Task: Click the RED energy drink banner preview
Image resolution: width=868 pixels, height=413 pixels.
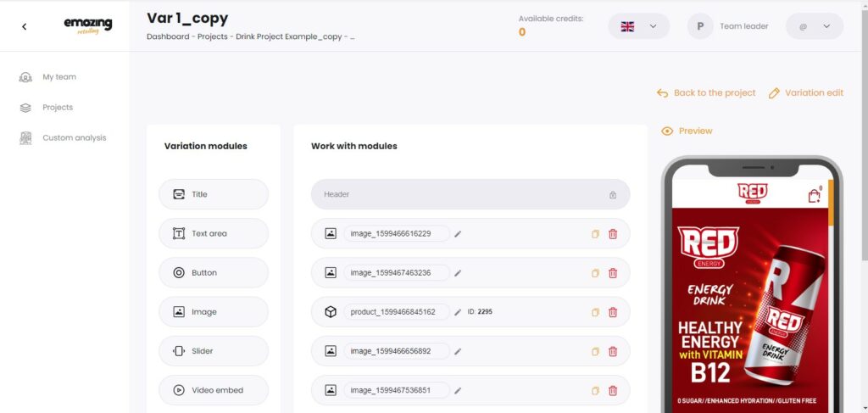Action: (x=752, y=310)
